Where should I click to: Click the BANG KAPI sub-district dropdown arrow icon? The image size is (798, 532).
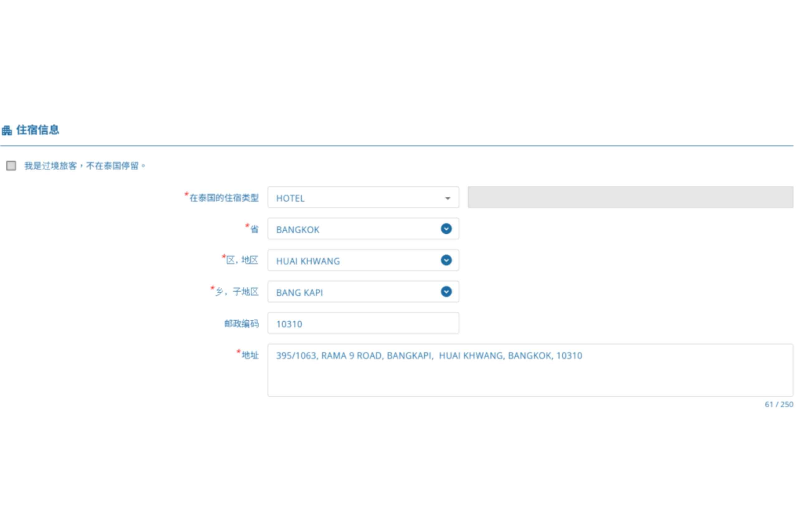tap(446, 291)
